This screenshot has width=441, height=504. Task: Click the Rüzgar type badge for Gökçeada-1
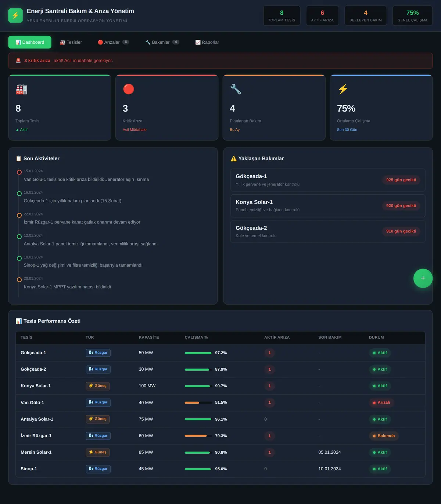pyautogui.click(x=98, y=353)
